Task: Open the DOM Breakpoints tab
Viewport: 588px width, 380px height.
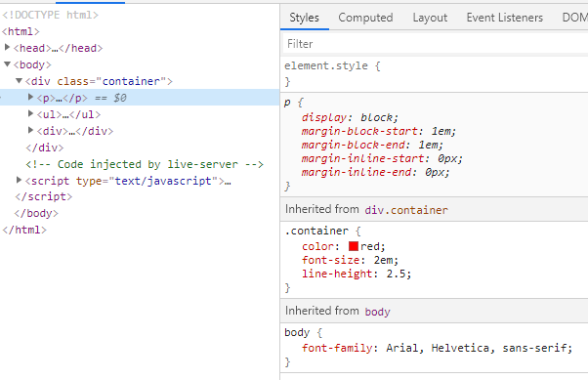Action: (x=575, y=18)
